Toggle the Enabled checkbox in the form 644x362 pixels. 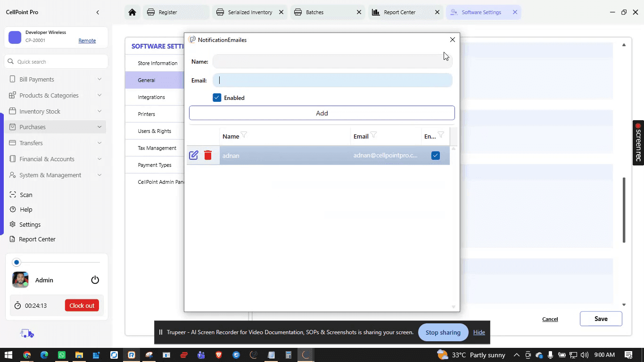[217, 98]
